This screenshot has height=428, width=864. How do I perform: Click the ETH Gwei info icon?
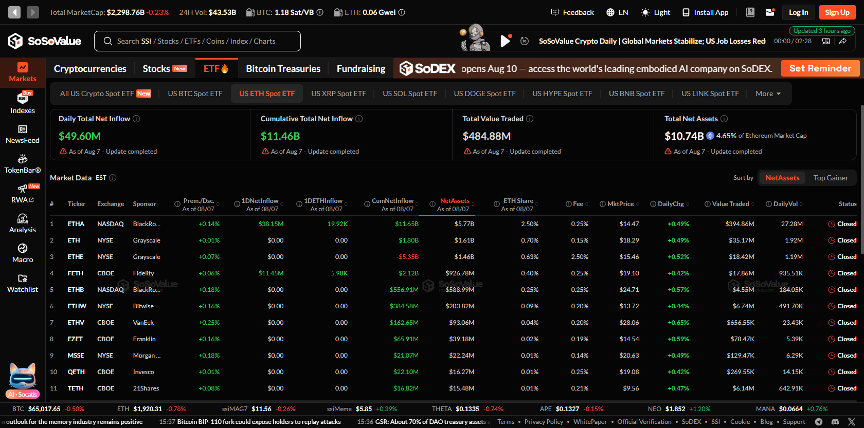pos(401,12)
